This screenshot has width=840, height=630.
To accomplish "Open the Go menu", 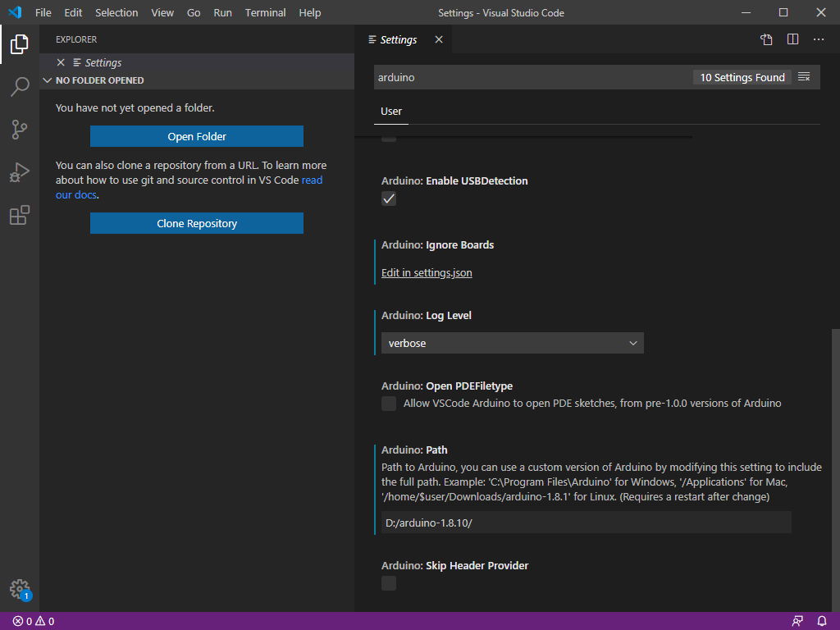I will point(194,12).
